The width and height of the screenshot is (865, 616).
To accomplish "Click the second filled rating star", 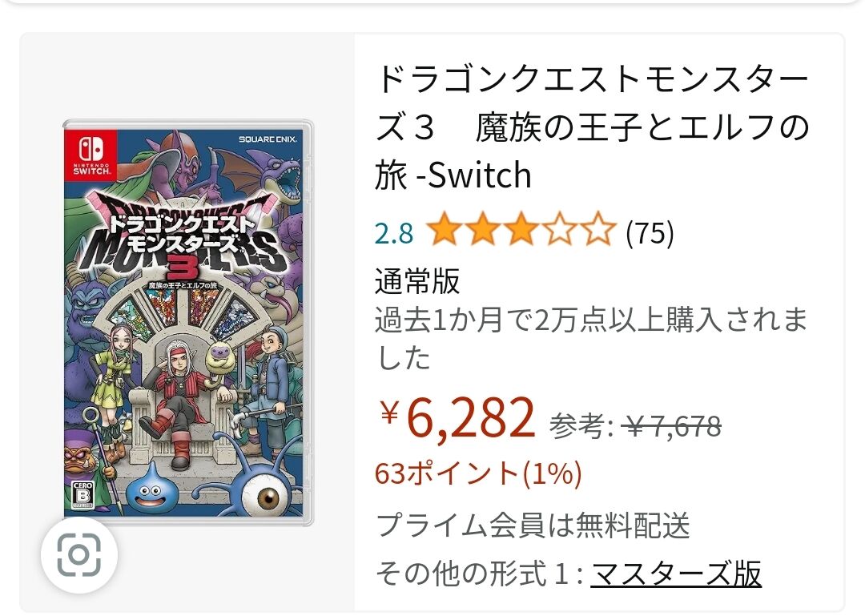I will (483, 229).
